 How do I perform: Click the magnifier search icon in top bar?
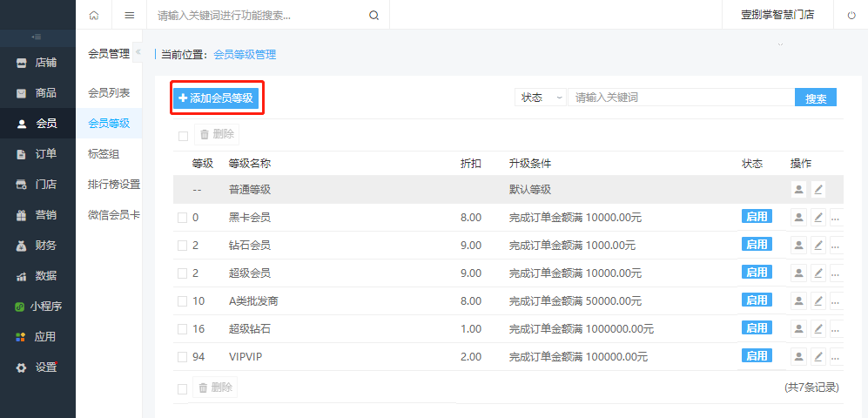[x=373, y=16]
